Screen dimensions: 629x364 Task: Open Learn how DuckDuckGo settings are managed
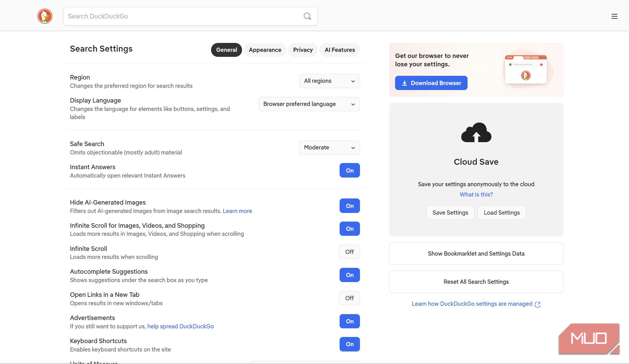click(x=472, y=304)
